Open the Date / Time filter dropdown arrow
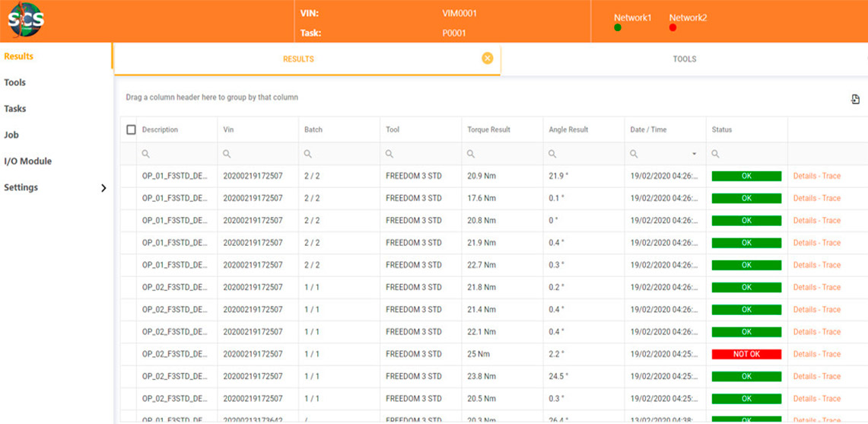 tap(694, 155)
